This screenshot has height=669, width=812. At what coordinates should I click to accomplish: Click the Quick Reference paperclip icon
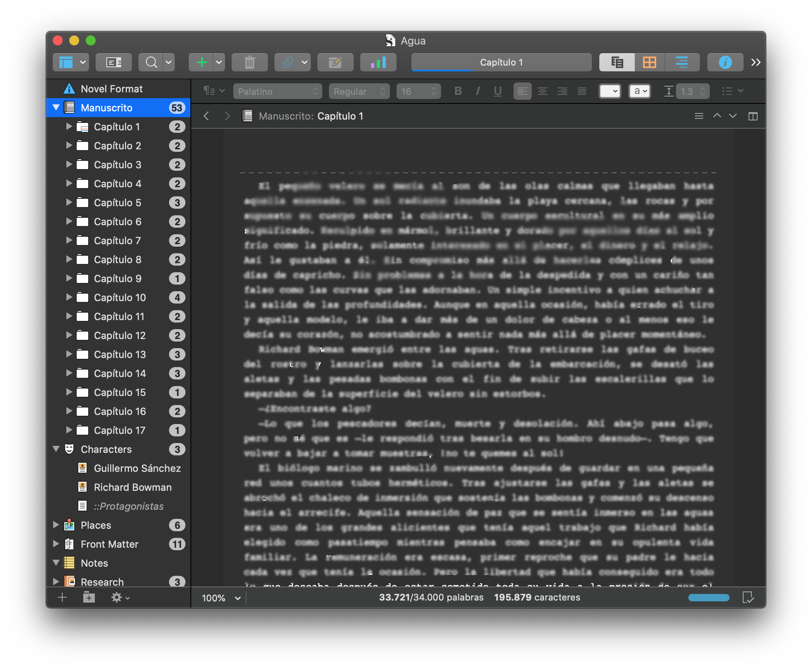pyautogui.click(x=287, y=62)
